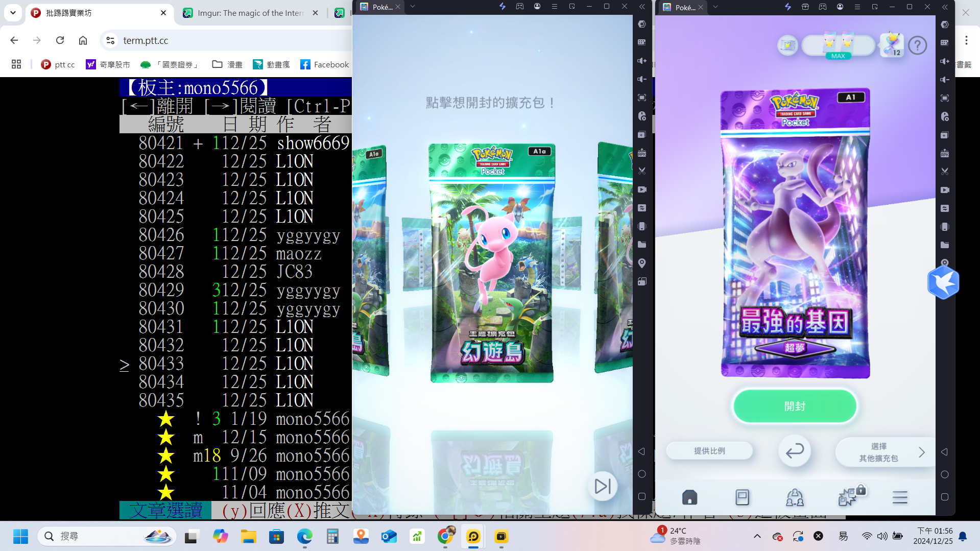Tap the cards icon in game bottom navigation
The height and width of the screenshot is (551, 980).
(742, 497)
